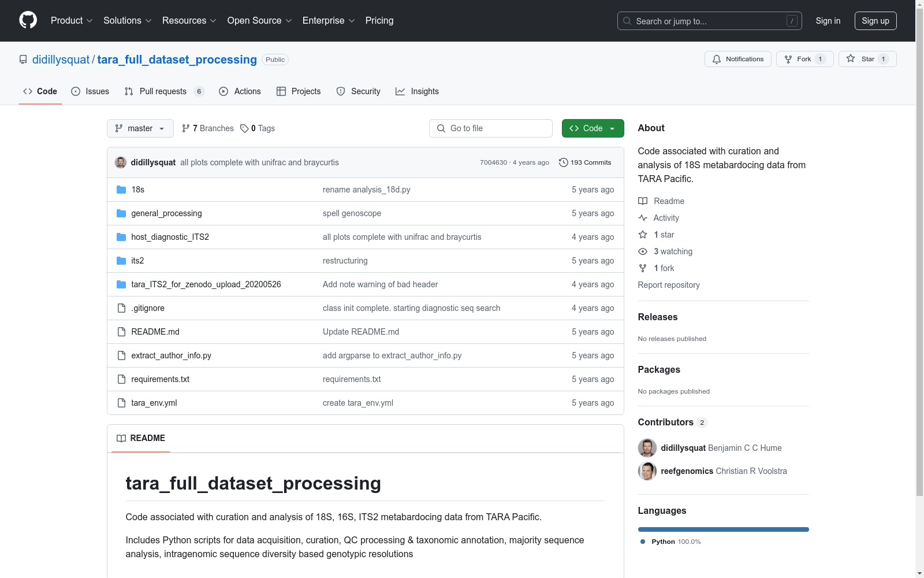Open the 'rename analysis_18d.py' commit message
The width and height of the screenshot is (924, 578).
[x=367, y=190]
